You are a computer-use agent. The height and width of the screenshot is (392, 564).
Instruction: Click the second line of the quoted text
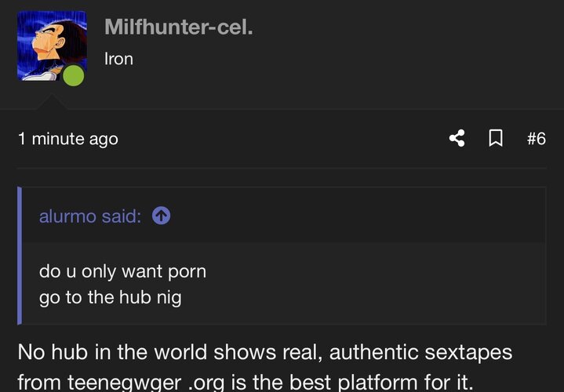pyautogui.click(x=110, y=298)
